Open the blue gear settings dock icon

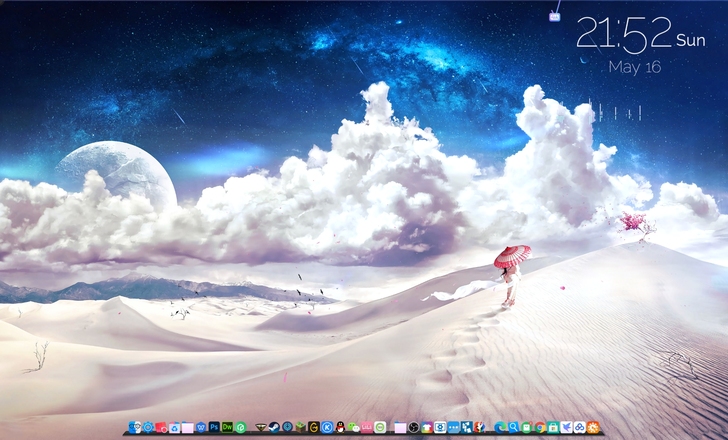[x=148, y=427]
